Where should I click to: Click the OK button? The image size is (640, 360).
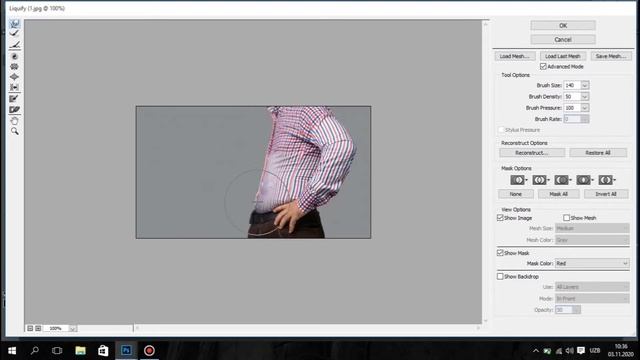pos(563,26)
